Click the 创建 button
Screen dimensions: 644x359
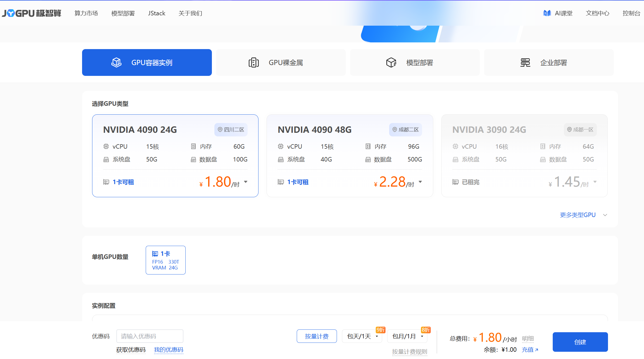coord(580,342)
